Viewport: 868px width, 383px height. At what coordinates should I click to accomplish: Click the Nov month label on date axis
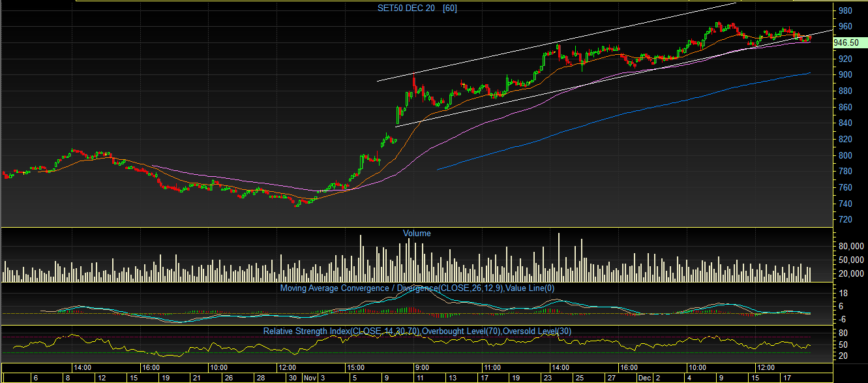click(x=310, y=378)
